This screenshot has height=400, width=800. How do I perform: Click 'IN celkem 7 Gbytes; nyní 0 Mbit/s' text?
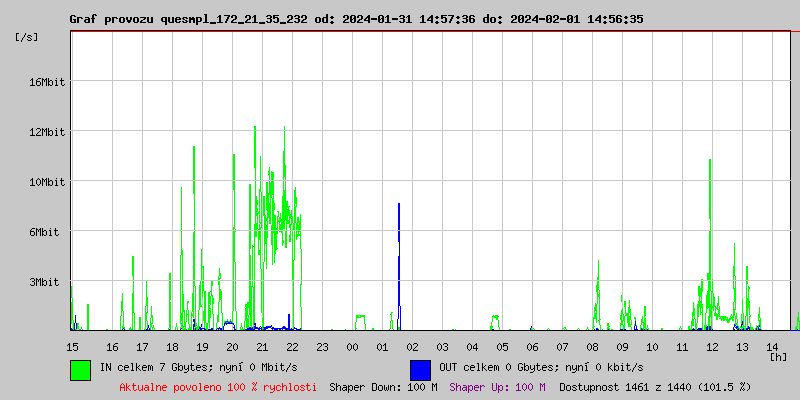coord(198,367)
